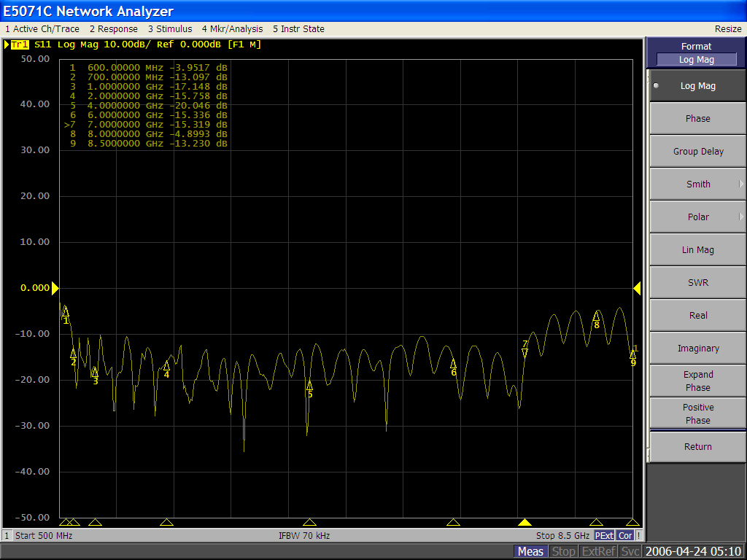Open the 3 Stimulus menu

(169, 29)
